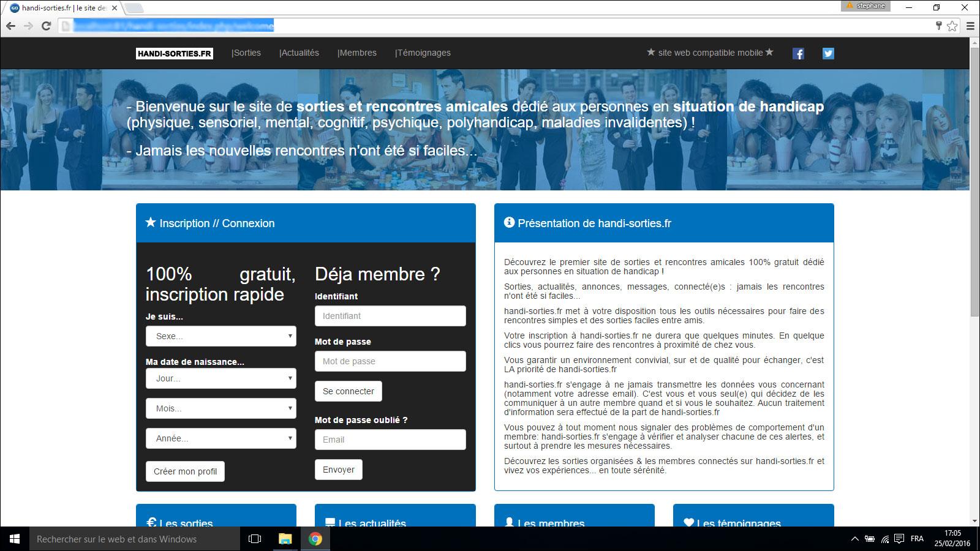Open File Explorer from taskbar
The width and height of the screenshot is (980, 551).
[x=285, y=539]
